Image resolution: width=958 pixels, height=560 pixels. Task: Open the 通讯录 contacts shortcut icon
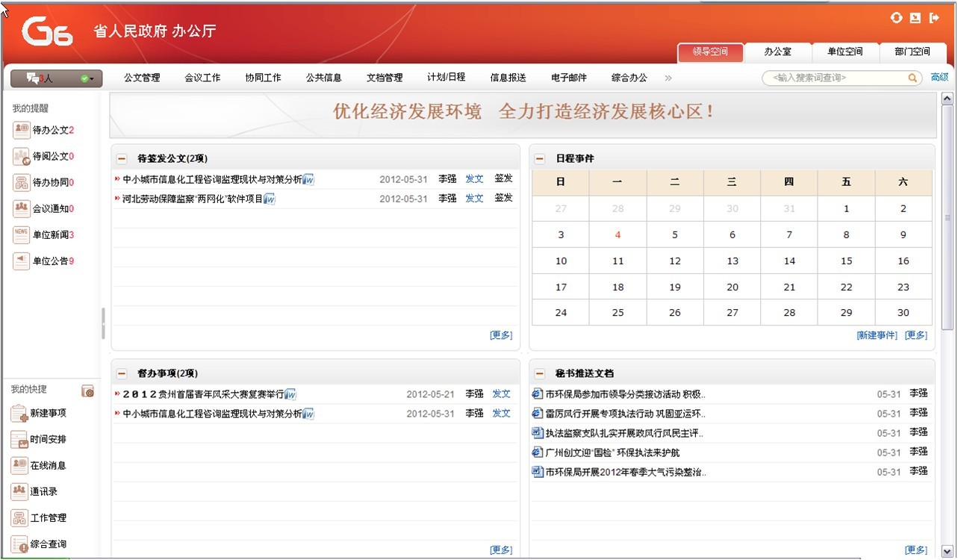coord(19,491)
